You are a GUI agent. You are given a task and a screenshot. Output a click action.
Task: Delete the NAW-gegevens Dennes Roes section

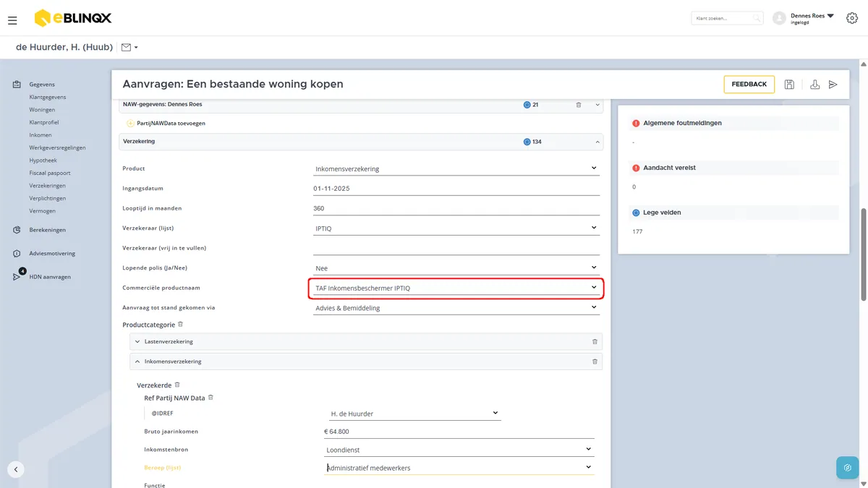(579, 105)
